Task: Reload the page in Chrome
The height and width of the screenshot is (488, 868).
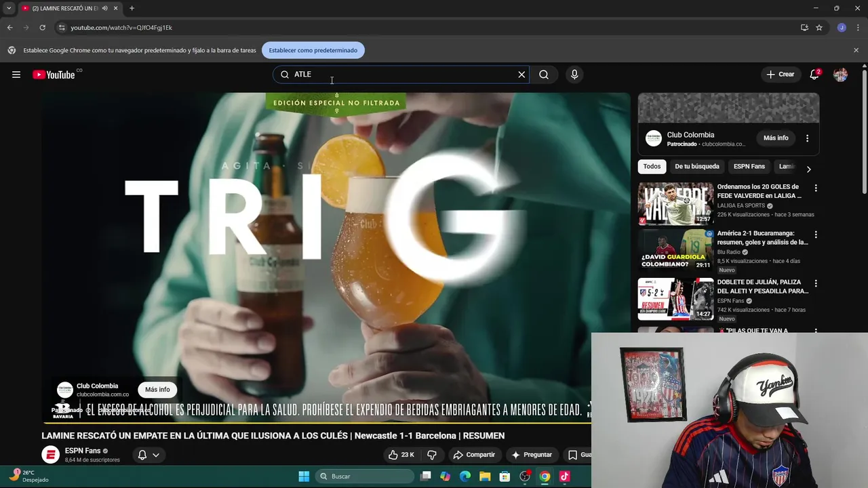Action: 42,28
